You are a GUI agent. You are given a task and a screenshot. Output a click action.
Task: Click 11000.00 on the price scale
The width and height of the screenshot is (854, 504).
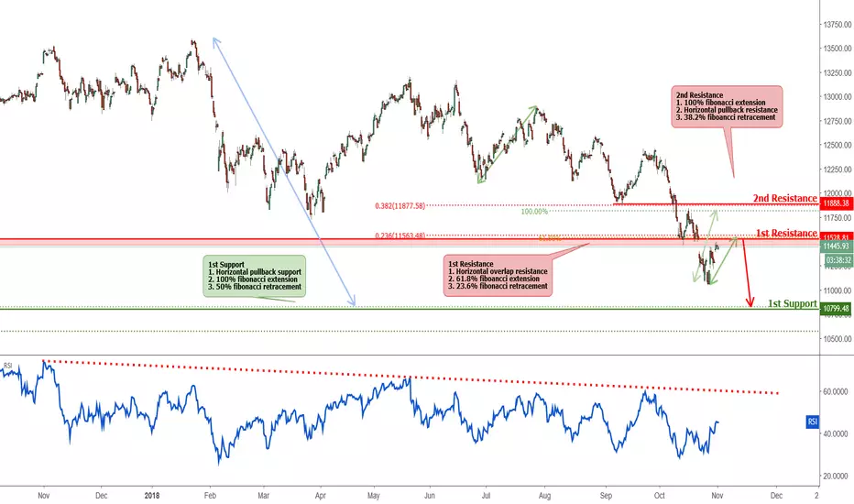(838, 290)
